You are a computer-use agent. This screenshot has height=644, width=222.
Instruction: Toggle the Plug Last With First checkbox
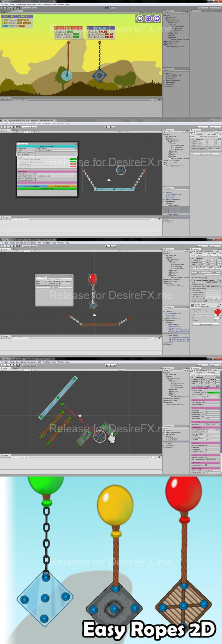point(36,155)
